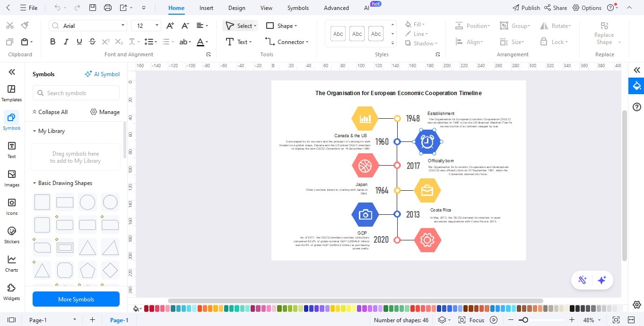Click the Format Painter icon
This screenshot has height=326, width=644.
25,25
